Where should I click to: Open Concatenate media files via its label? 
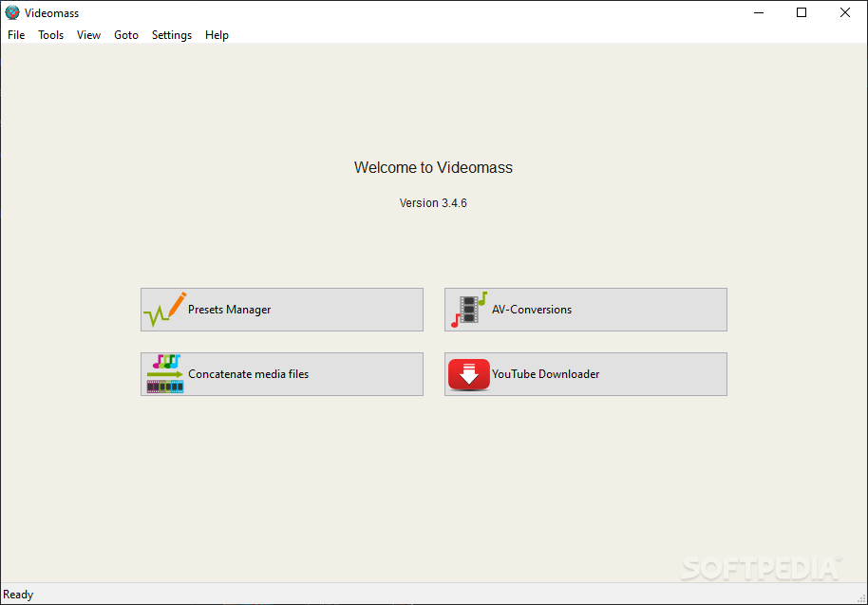tap(248, 374)
